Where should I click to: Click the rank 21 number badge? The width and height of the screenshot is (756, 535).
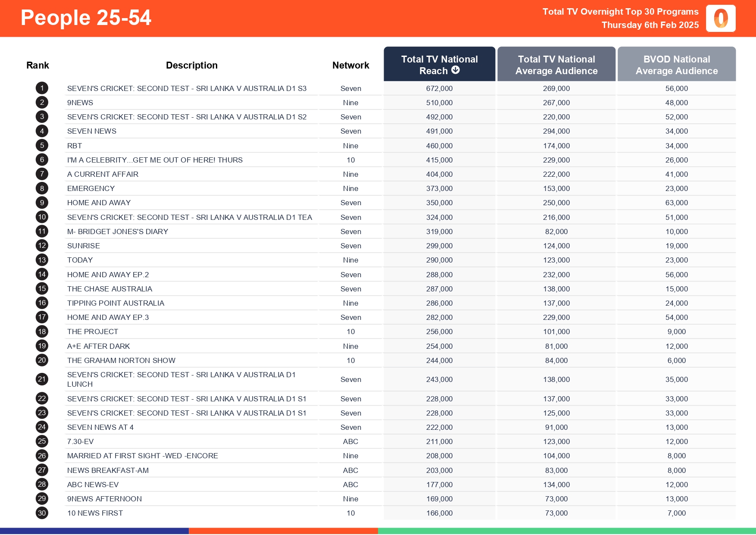point(42,379)
